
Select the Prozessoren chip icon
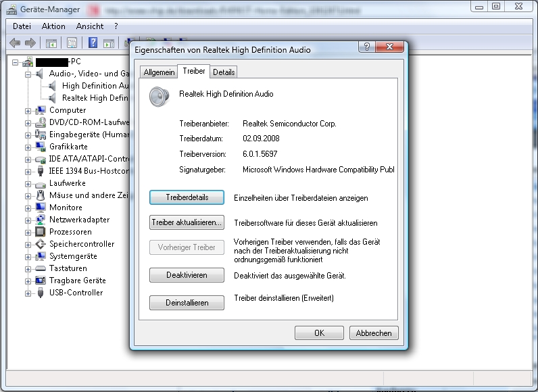[x=41, y=232]
